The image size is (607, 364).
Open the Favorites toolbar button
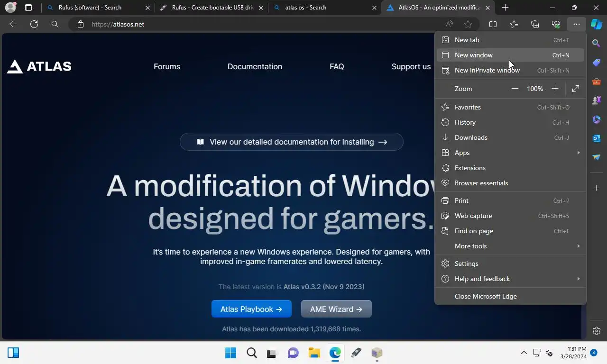[514, 24]
